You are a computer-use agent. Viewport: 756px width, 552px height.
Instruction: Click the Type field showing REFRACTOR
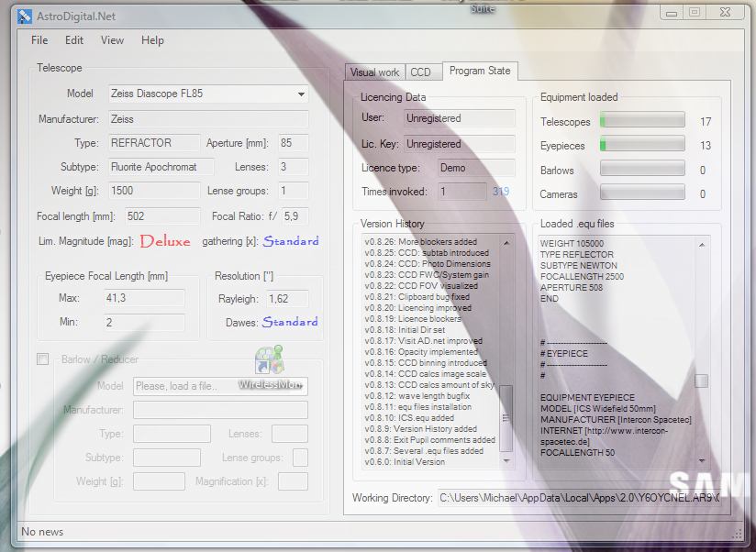(x=154, y=143)
